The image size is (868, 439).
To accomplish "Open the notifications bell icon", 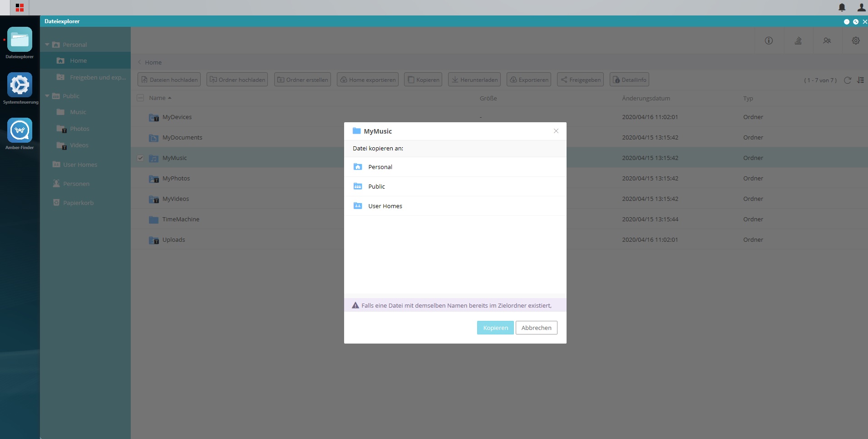I will point(842,7).
